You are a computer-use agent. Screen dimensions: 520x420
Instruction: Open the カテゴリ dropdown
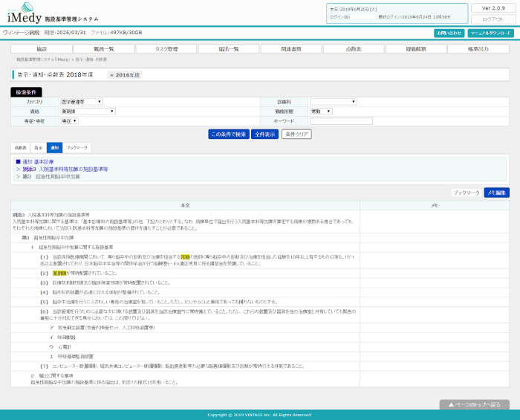(81, 101)
